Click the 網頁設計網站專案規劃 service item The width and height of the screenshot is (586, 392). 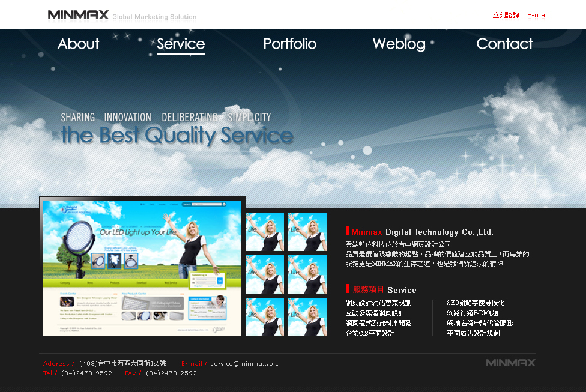tap(378, 303)
